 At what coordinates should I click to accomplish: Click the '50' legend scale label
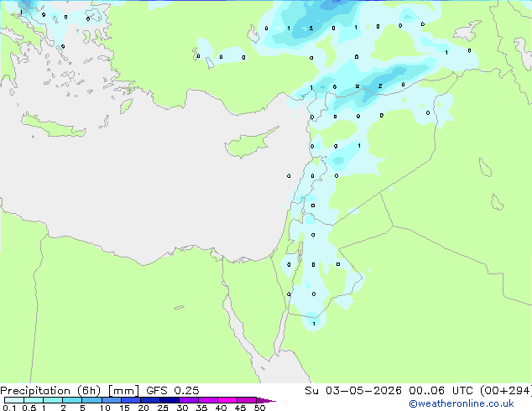coord(259,408)
